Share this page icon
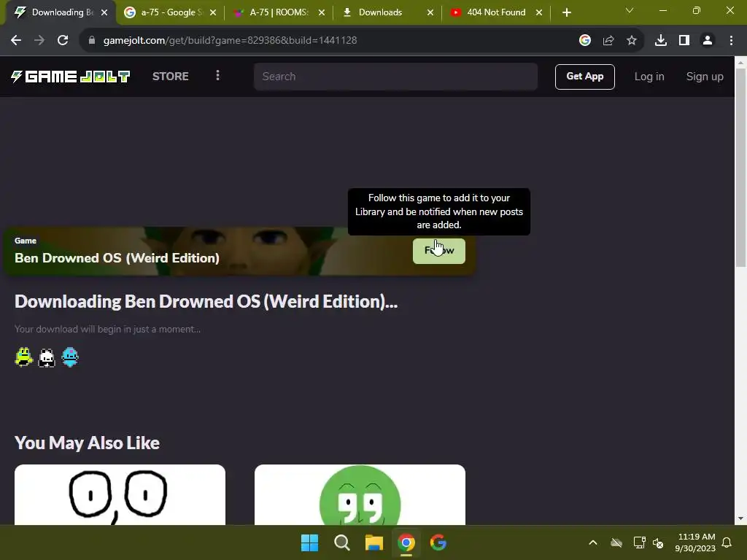This screenshot has width=747, height=560. coord(608,41)
